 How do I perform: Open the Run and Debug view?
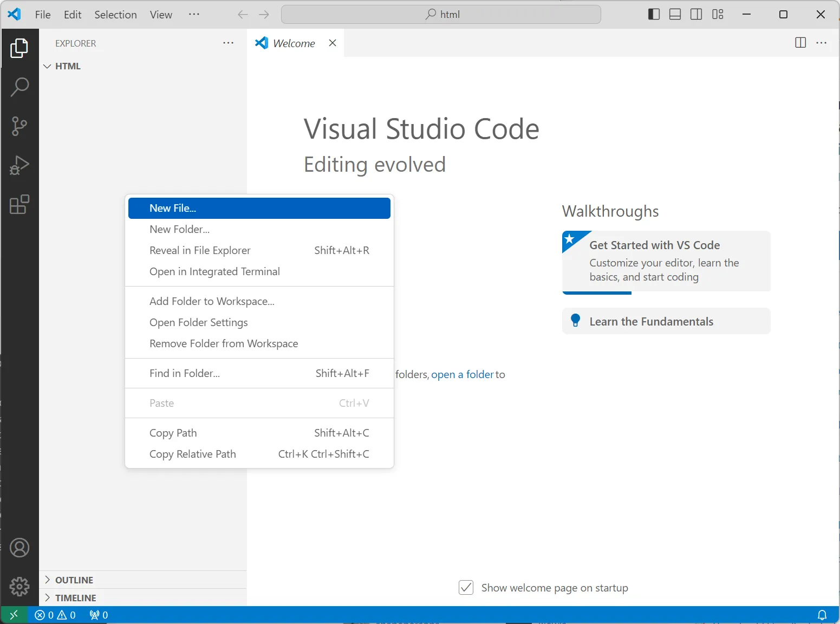19,165
